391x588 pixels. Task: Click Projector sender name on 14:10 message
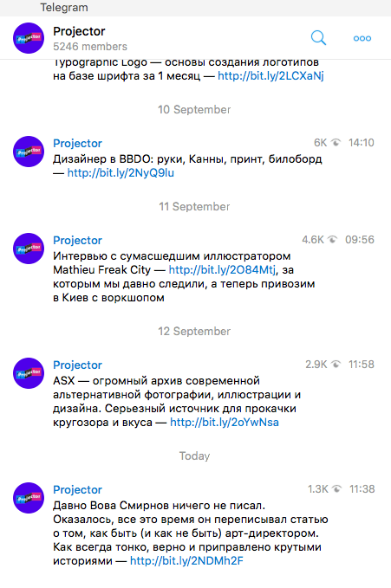(x=77, y=143)
